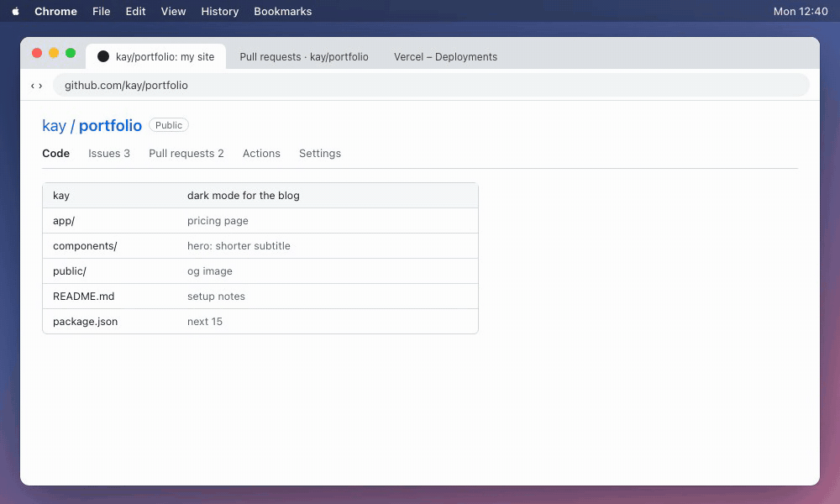Viewport: 840px width, 504px height.
Task: Focus the github.com/kay/portfolio address bar
Action: click(x=431, y=85)
